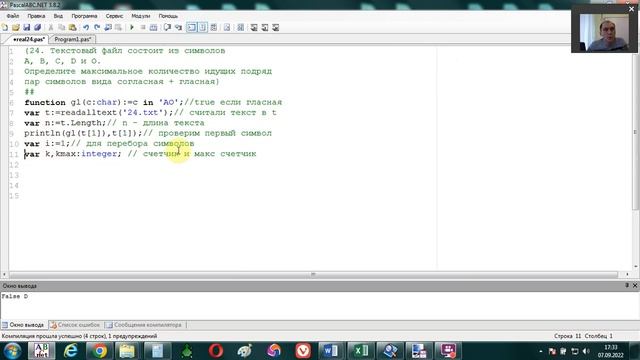Close the output window panel

635,286
